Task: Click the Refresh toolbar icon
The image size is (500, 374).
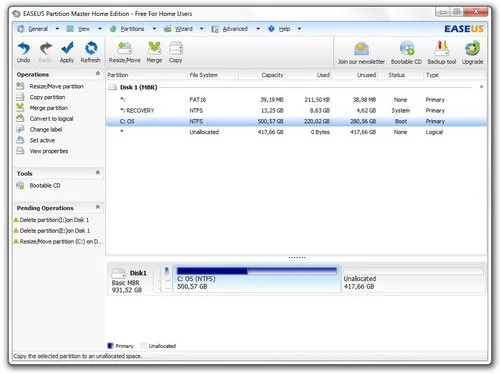Action: point(91,48)
